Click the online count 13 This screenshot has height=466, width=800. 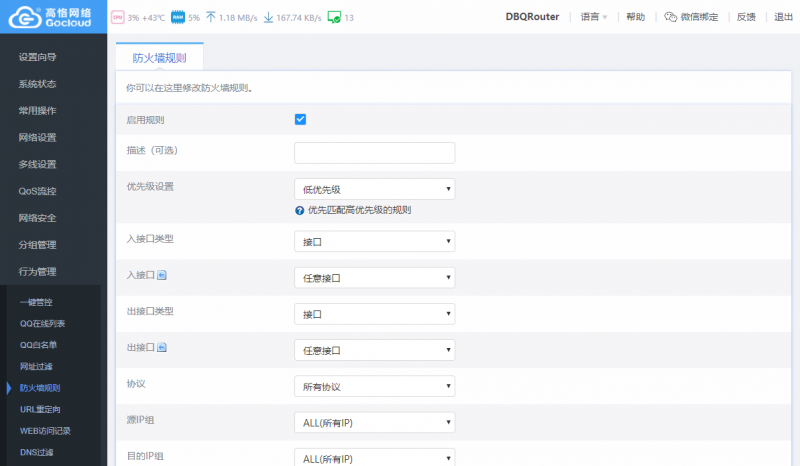tap(349, 18)
